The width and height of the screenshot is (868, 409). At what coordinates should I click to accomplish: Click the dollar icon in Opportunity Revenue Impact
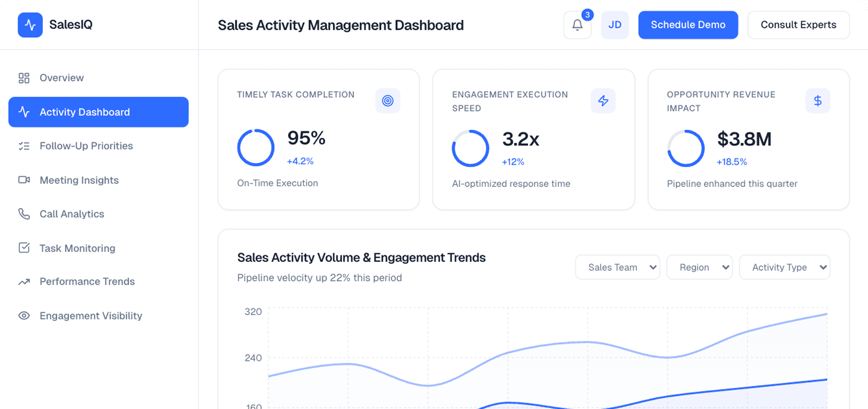click(818, 100)
